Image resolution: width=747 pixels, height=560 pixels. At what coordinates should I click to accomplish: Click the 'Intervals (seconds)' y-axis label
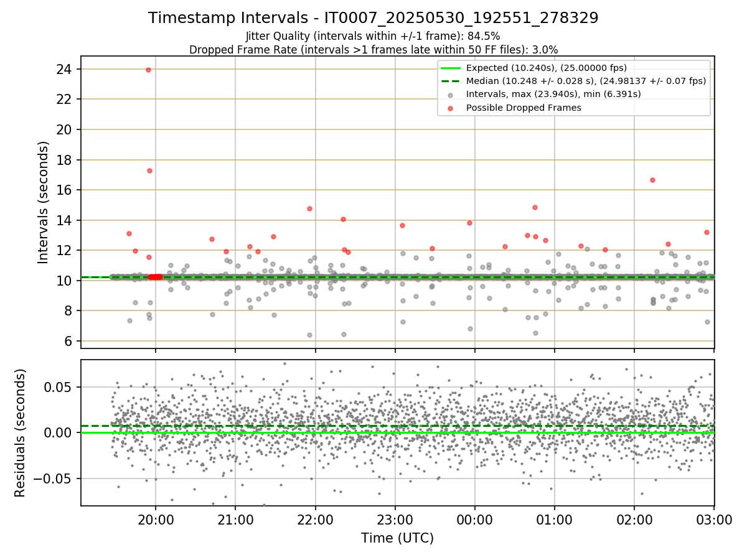tap(44, 202)
